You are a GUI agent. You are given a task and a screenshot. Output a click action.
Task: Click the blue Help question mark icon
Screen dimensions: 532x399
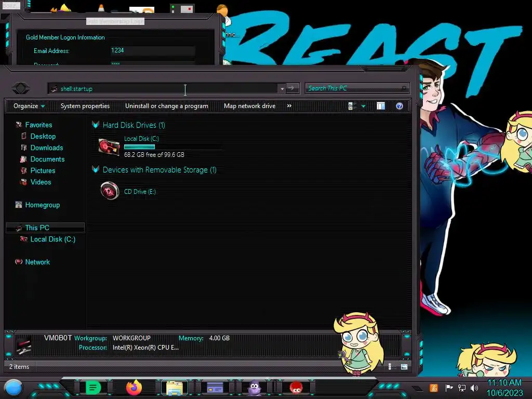point(400,106)
